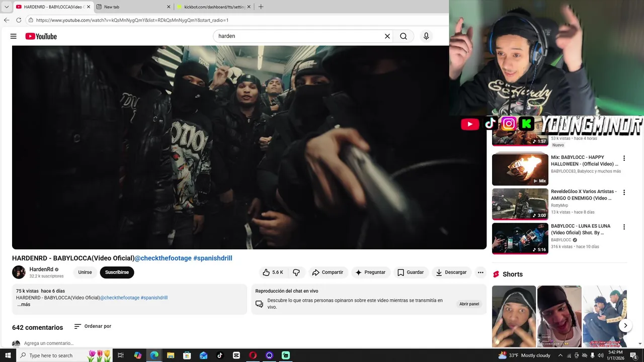Open the notification center icon
The height and width of the screenshot is (362, 644).
pos(633,355)
